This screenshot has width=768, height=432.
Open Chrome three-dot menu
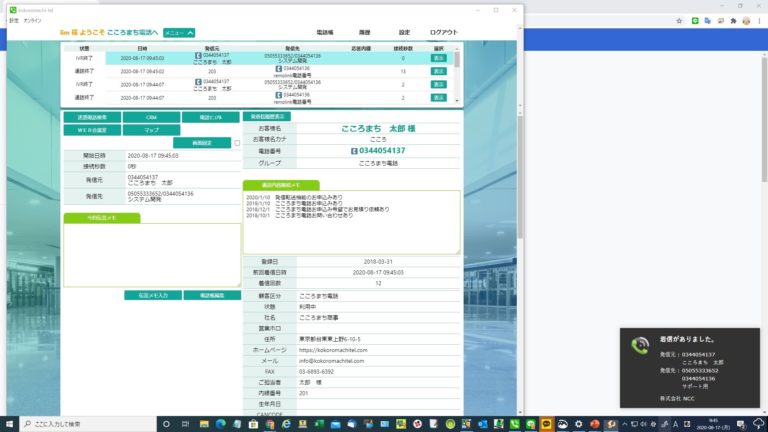(x=759, y=21)
